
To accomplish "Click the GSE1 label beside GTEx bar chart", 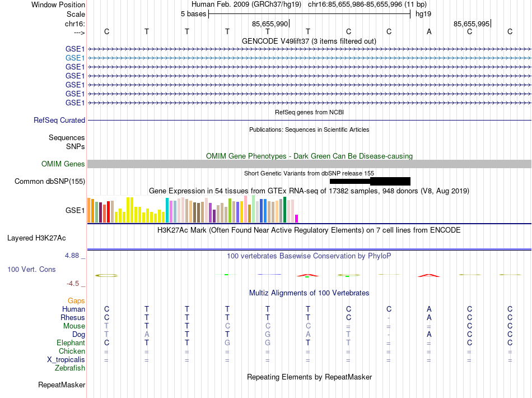I will coord(75,211).
